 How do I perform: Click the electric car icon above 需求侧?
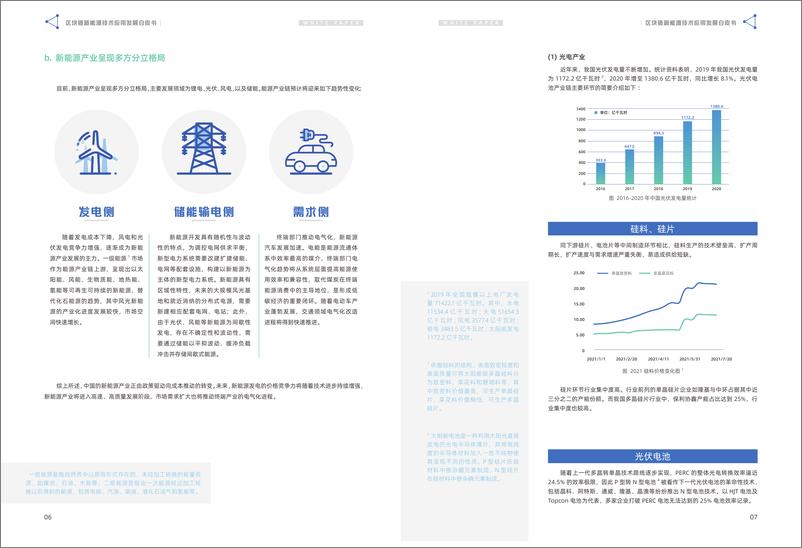point(310,151)
